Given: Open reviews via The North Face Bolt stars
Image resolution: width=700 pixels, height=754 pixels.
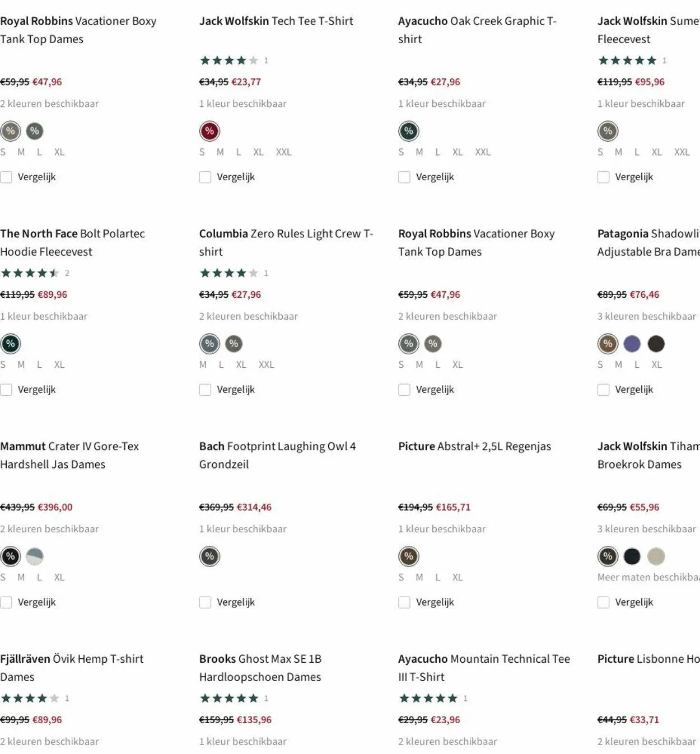Looking at the screenshot, I should [30, 273].
